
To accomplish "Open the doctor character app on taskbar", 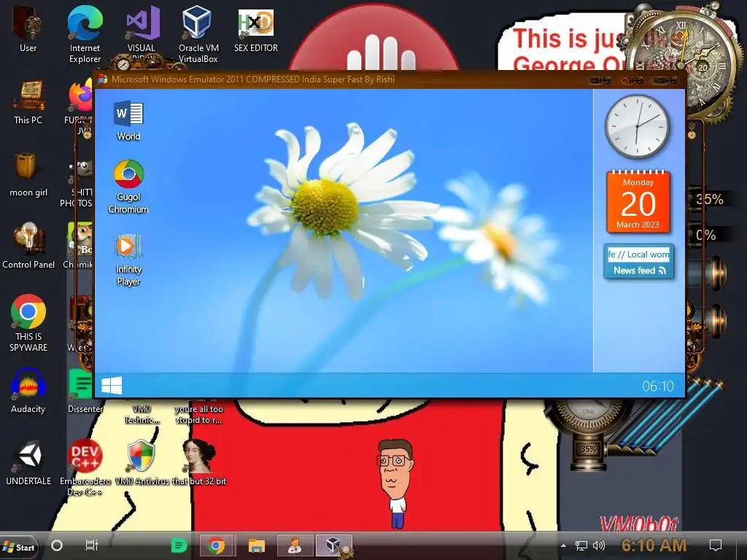I will 295,545.
